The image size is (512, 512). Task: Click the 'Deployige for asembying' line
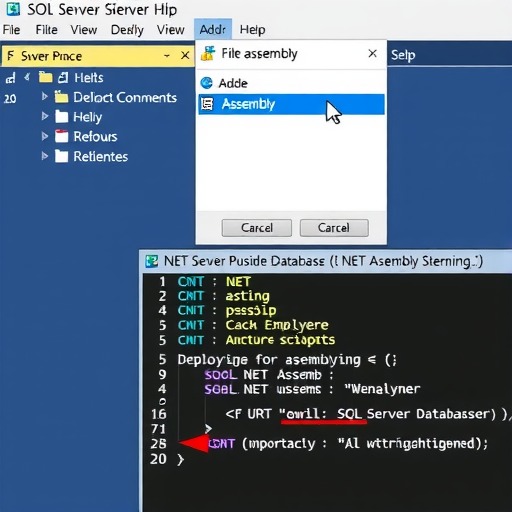(287, 360)
